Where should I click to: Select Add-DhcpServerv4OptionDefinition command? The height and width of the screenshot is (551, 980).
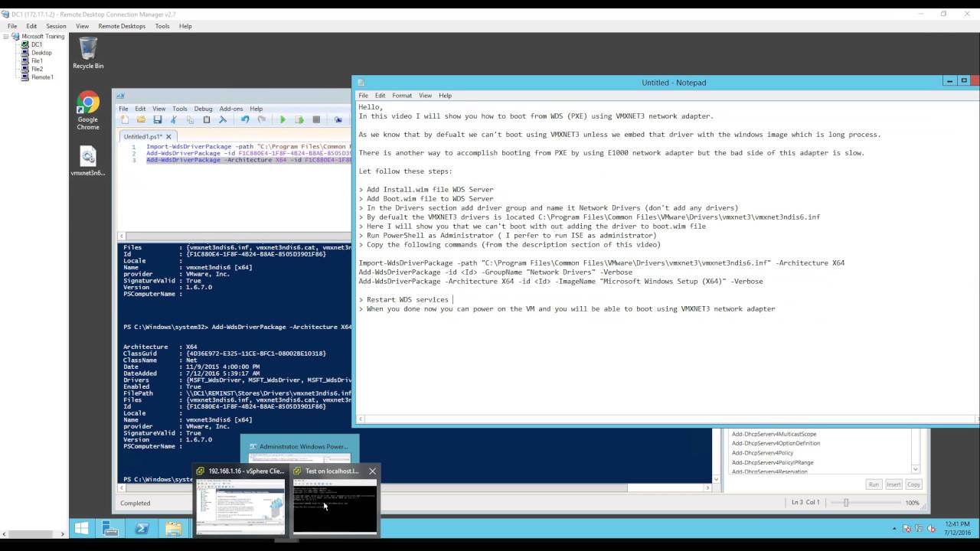pyautogui.click(x=776, y=443)
